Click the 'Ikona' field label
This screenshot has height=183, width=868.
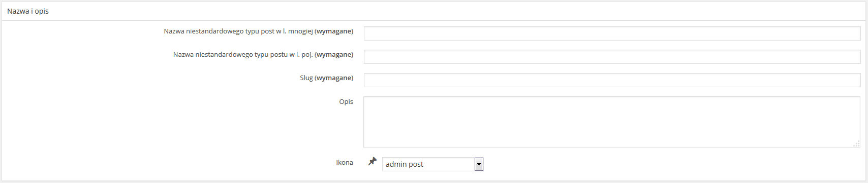coord(345,163)
